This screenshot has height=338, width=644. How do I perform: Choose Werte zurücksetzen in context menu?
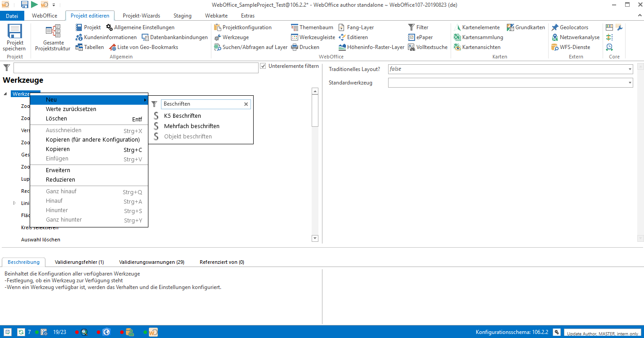click(71, 109)
